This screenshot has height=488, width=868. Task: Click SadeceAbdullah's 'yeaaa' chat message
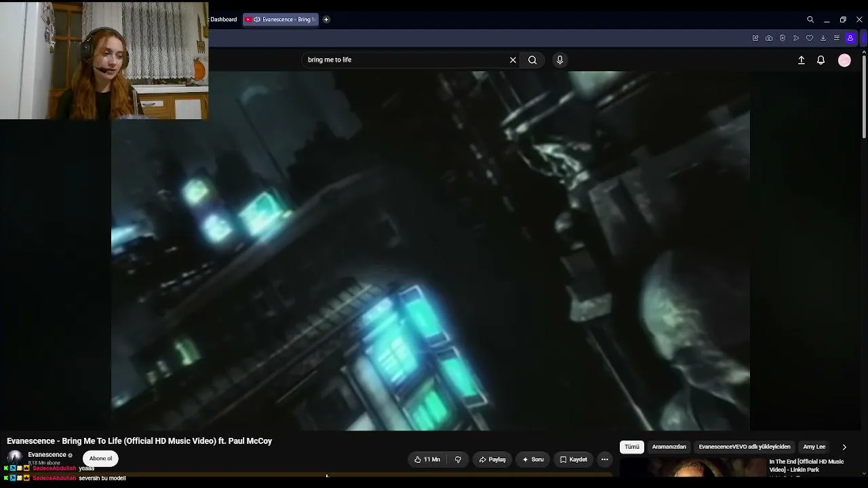point(87,468)
